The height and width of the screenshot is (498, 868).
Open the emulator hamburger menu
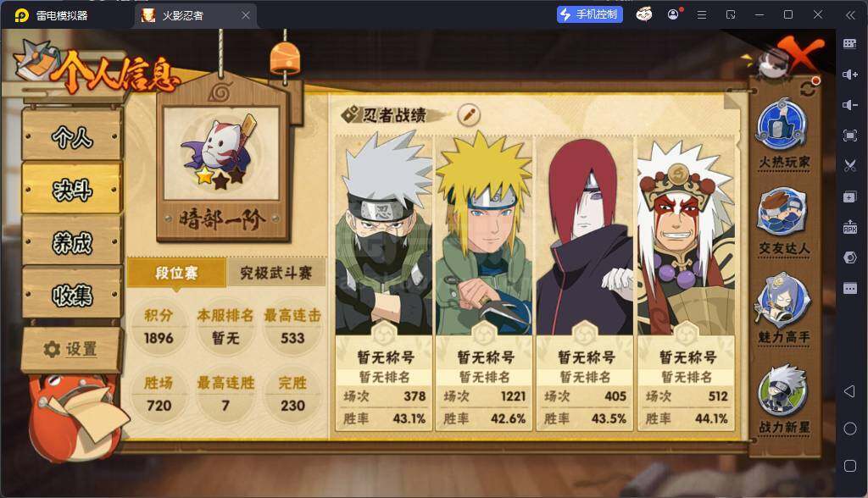[x=701, y=15]
